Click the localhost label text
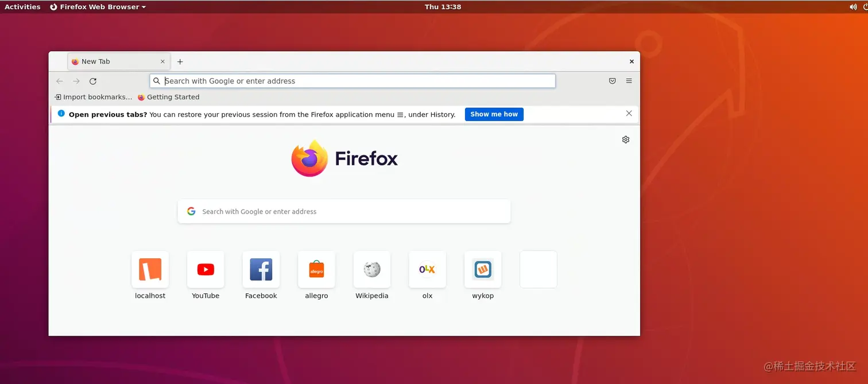Screen dimensions: 868x384 pyautogui.click(x=150, y=296)
